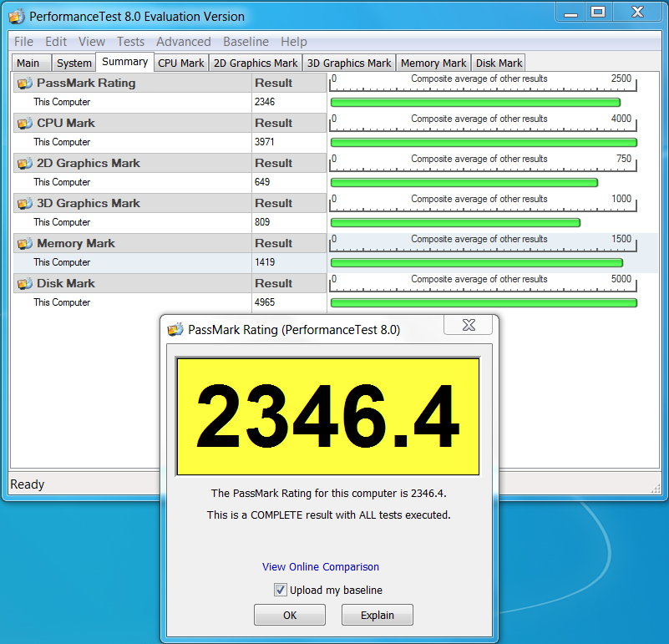
Task: Switch to the 2D Graphics Mark tab
Action: [x=255, y=63]
